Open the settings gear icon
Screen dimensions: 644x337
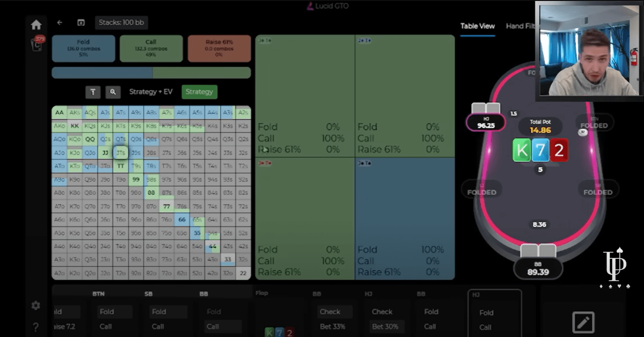tap(35, 305)
